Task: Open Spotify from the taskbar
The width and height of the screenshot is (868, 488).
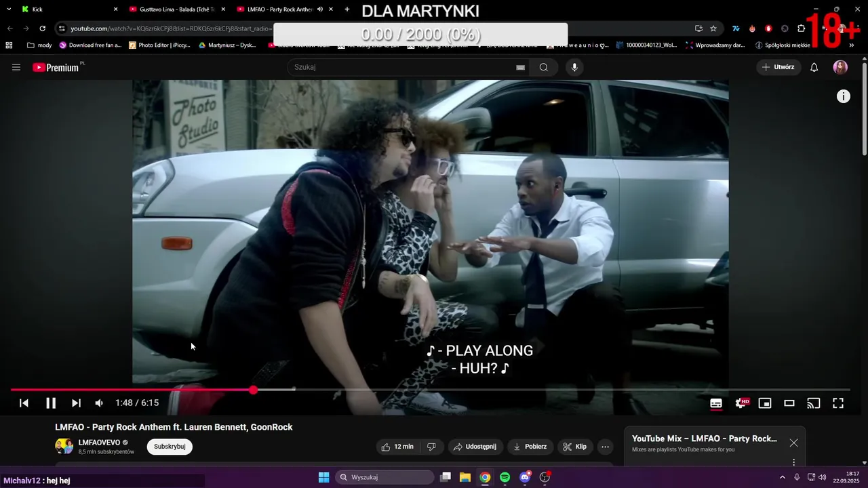Action: [505, 477]
